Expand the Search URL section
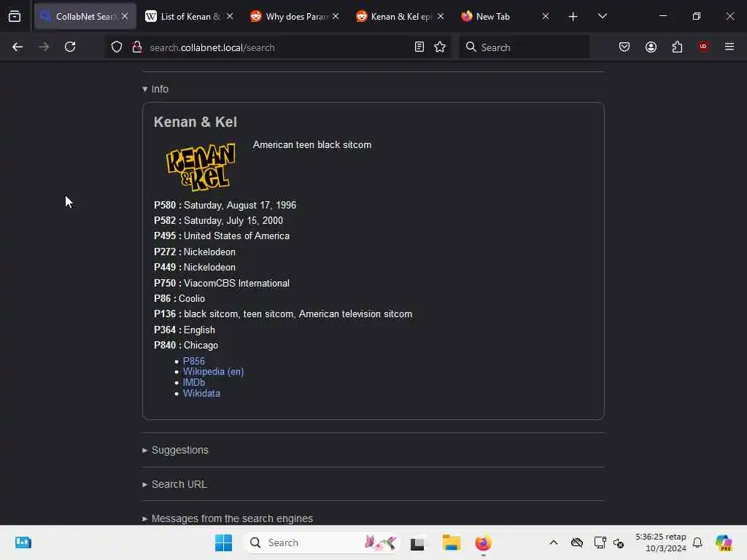Image resolution: width=747 pixels, height=560 pixels. coord(174,484)
